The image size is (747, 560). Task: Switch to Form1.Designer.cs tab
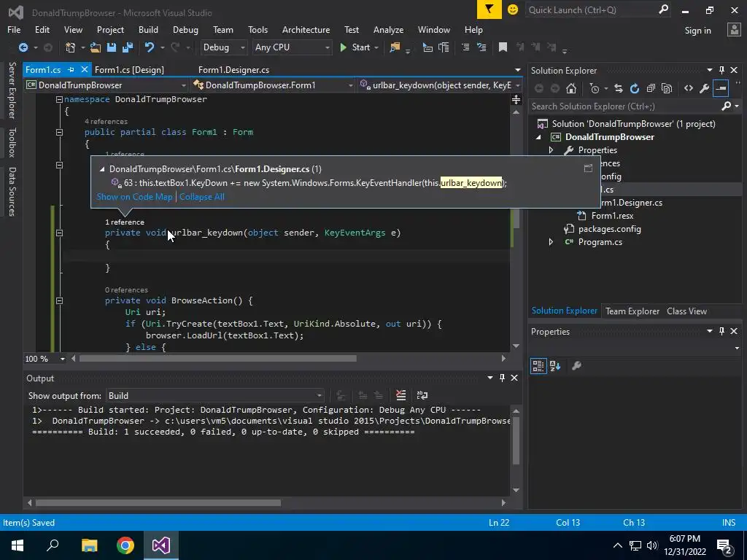(233, 69)
